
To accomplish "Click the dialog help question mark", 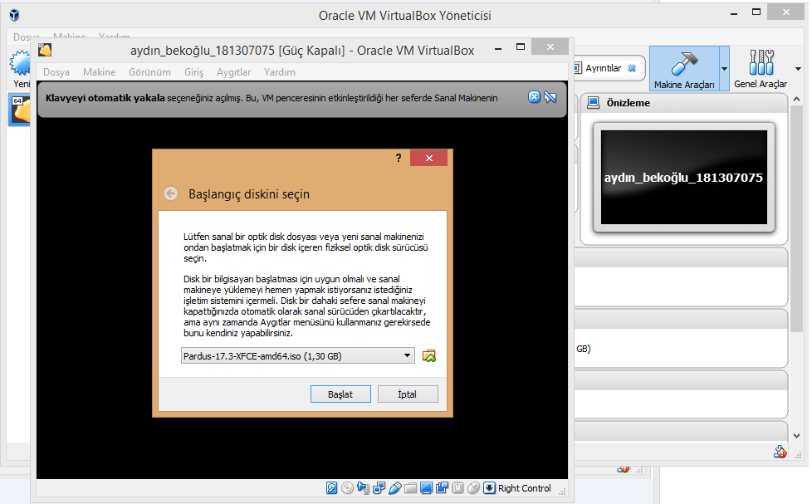I will pyautogui.click(x=399, y=158).
